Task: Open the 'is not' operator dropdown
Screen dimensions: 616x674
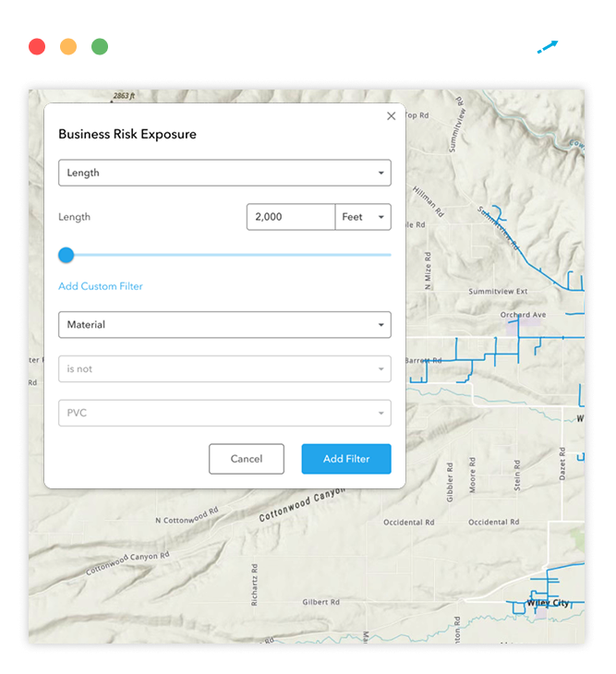Action: [224, 368]
